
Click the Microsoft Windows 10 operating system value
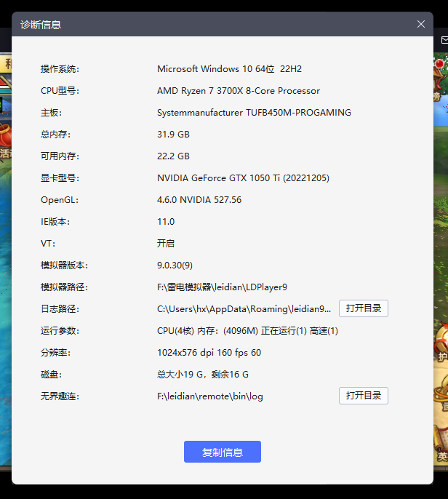pyautogui.click(x=229, y=69)
